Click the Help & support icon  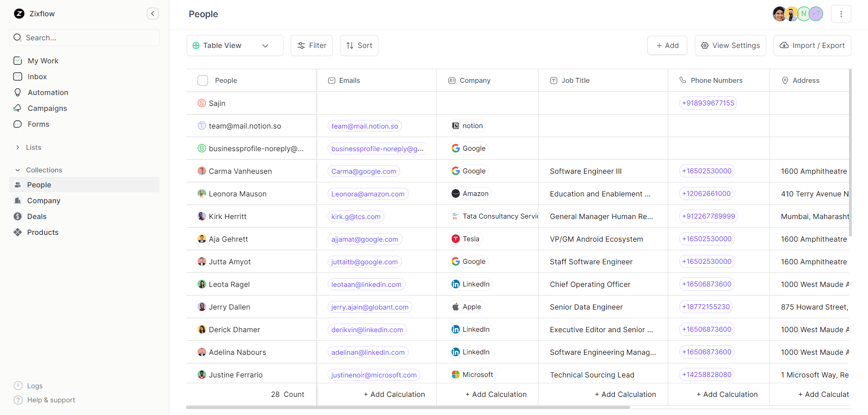pos(18,400)
